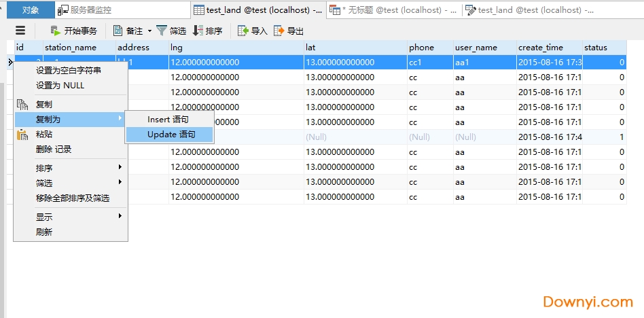Choose Update 语句 from the submenu
Screen dimensions: 644x318
pos(171,135)
